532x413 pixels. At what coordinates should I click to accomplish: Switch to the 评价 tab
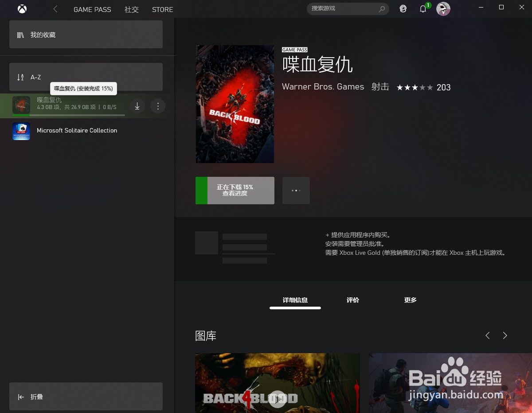353,300
